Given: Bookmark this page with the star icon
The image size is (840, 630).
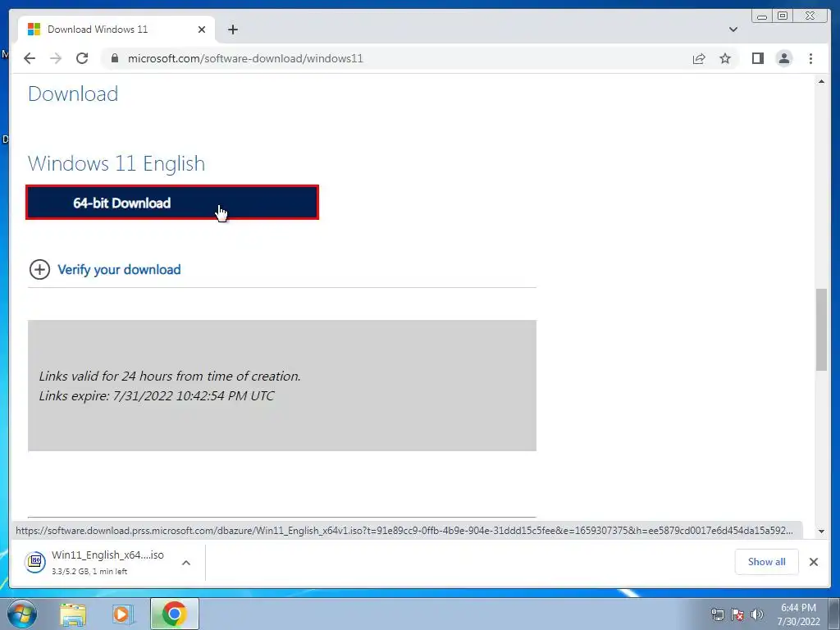Looking at the screenshot, I should (x=725, y=58).
